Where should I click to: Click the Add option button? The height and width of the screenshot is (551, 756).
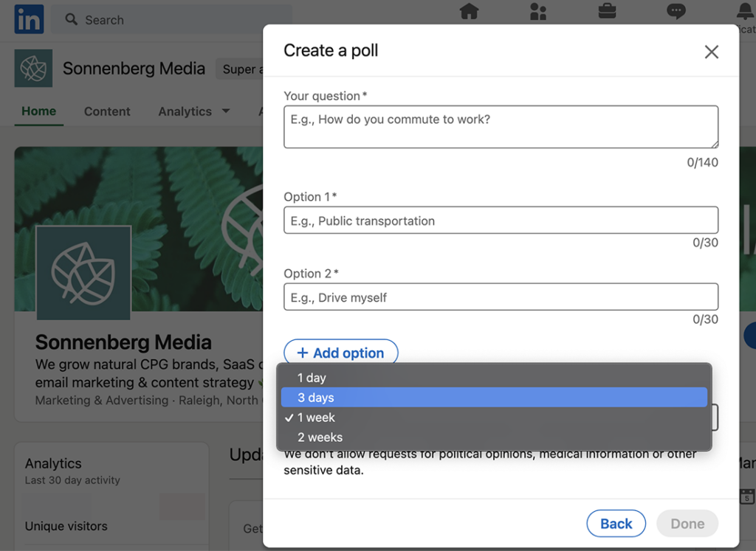[341, 353]
